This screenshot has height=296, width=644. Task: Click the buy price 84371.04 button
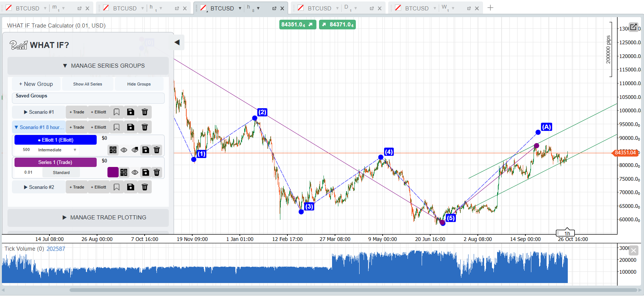click(x=337, y=25)
